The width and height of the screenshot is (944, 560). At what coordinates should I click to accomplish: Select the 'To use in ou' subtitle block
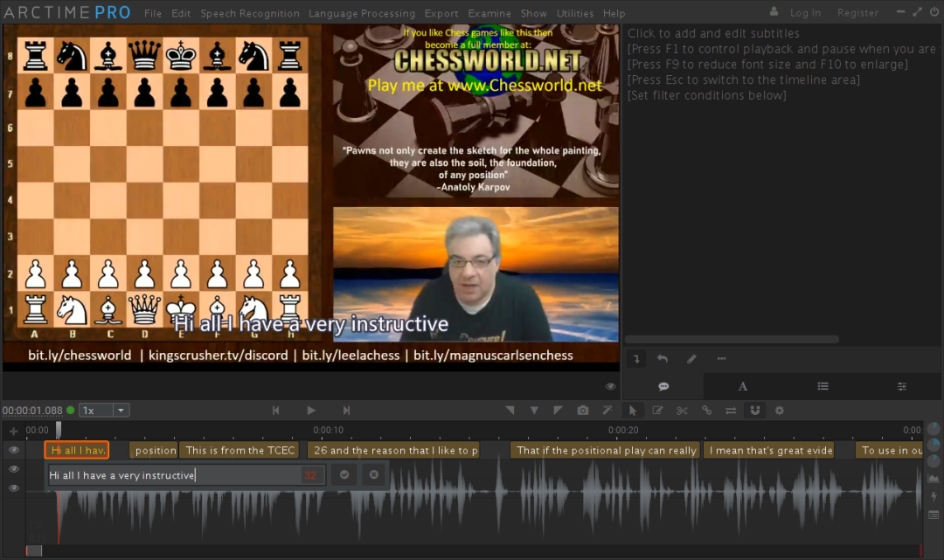[890, 450]
